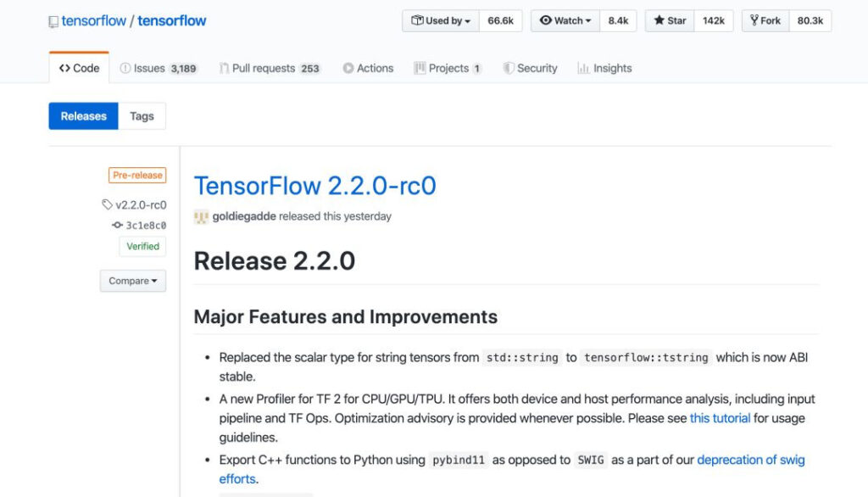868x497 pixels.
Task: Open the Watch notifications dropdown
Action: click(x=565, y=21)
